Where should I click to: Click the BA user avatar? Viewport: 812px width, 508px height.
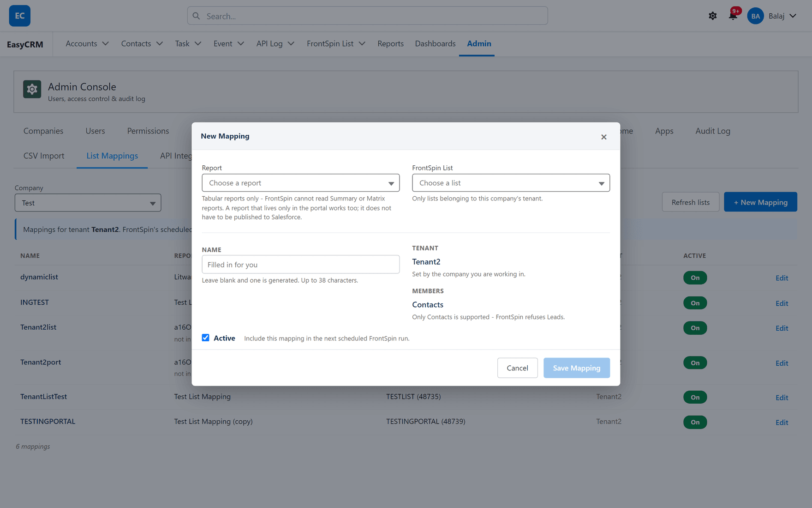[x=755, y=16]
